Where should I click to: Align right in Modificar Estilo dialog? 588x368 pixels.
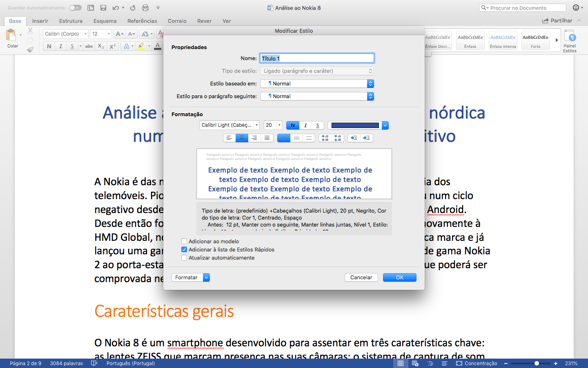254,138
